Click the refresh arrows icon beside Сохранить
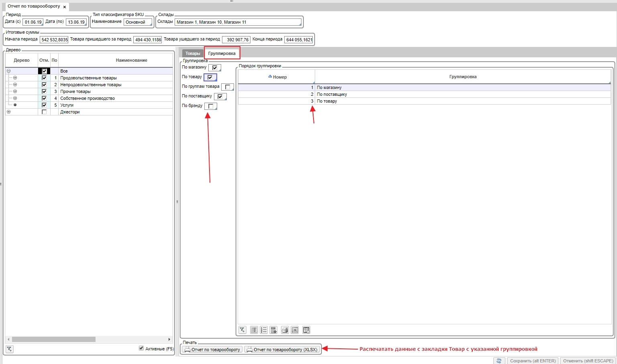Viewport: 617px width, 364px height. tap(499, 361)
